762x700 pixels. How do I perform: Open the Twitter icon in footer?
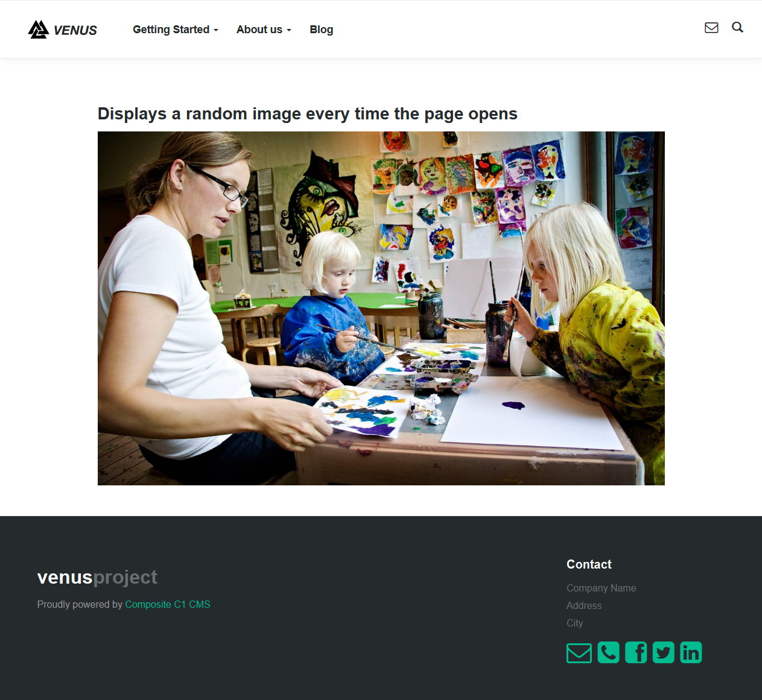pyautogui.click(x=664, y=652)
